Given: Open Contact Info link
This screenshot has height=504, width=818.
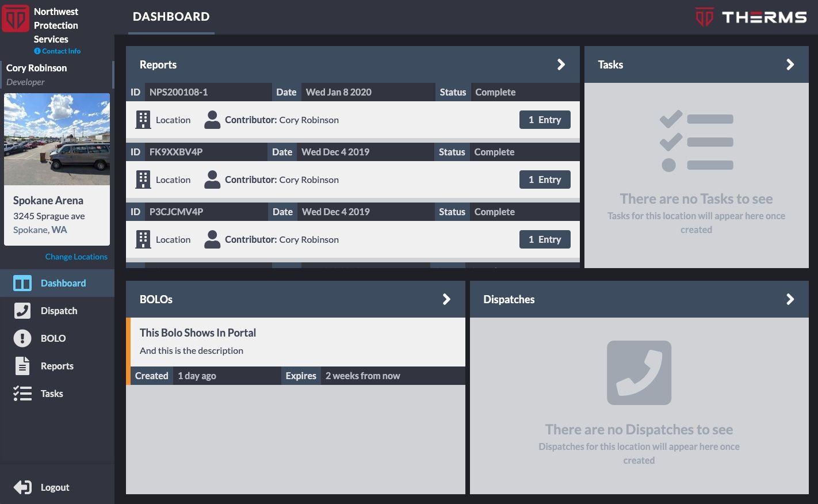Looking at the screenshot, I should 58,51.
